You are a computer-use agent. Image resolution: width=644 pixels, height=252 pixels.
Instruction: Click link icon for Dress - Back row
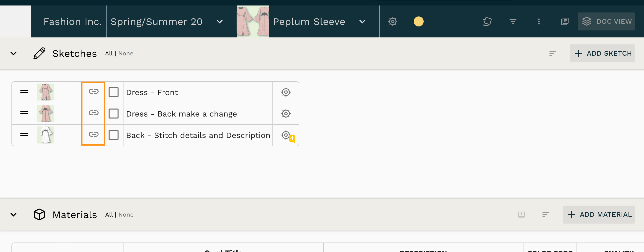coord(93,113)
